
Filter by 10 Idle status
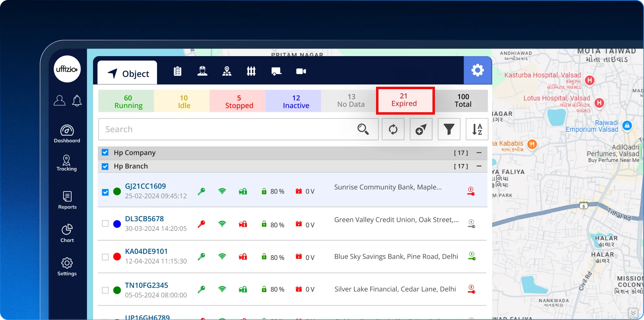pos(182,101)
